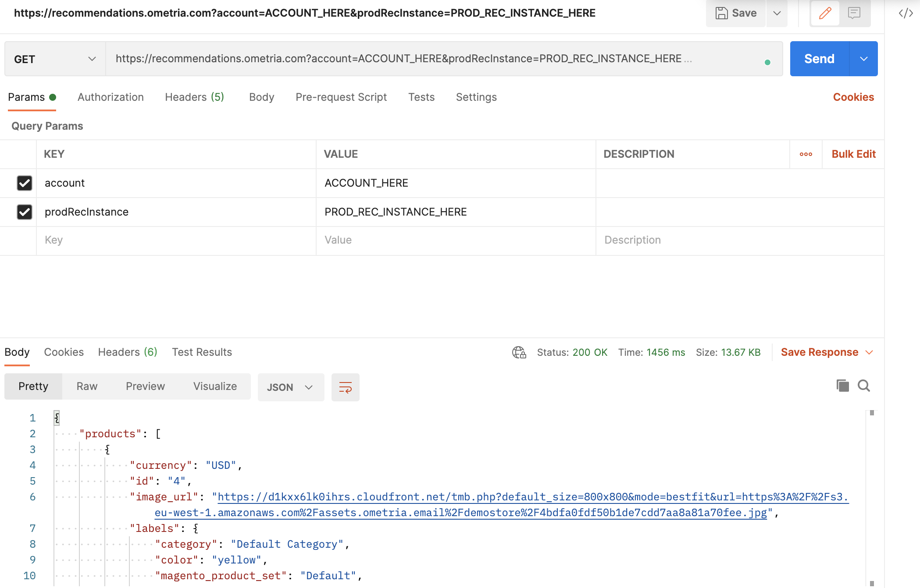Viewport: 920px width, 588px height.
Task: Switch to the Params tab
Action: pos(32,97)
